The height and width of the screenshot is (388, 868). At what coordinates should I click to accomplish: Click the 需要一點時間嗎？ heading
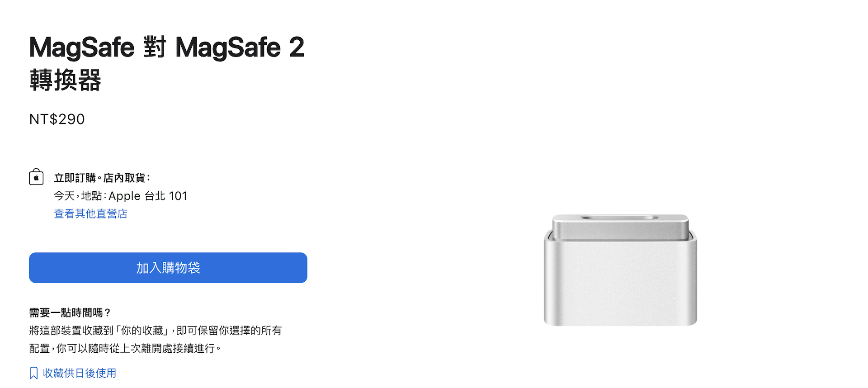point(70,312)
